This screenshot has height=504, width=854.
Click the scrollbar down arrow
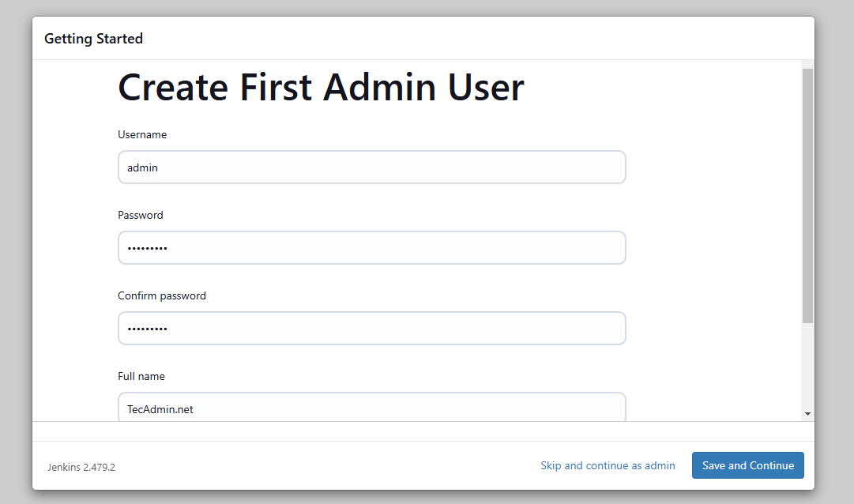click(807, 413)
